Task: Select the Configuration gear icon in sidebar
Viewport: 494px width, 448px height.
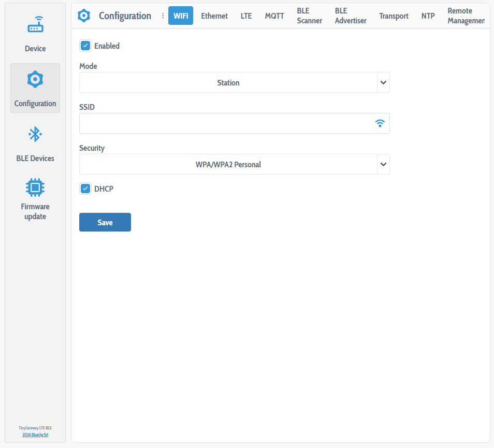Action: 35,79
